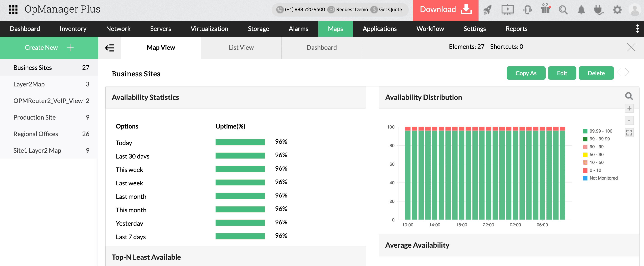Click the Last 7 days uptime bar
Viewport: 644px width, 266px height.
tap(240, 236)
